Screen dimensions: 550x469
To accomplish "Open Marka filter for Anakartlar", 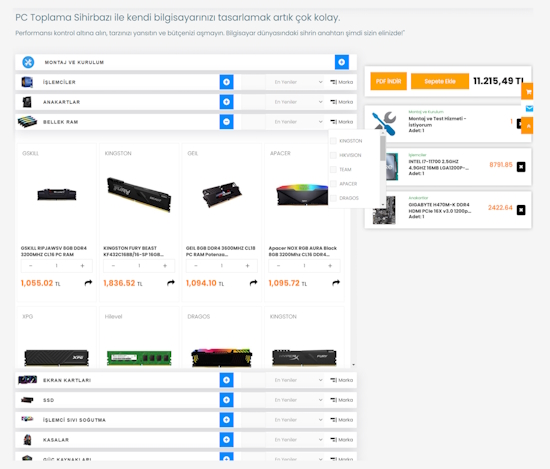I will (x=342, y=102).
